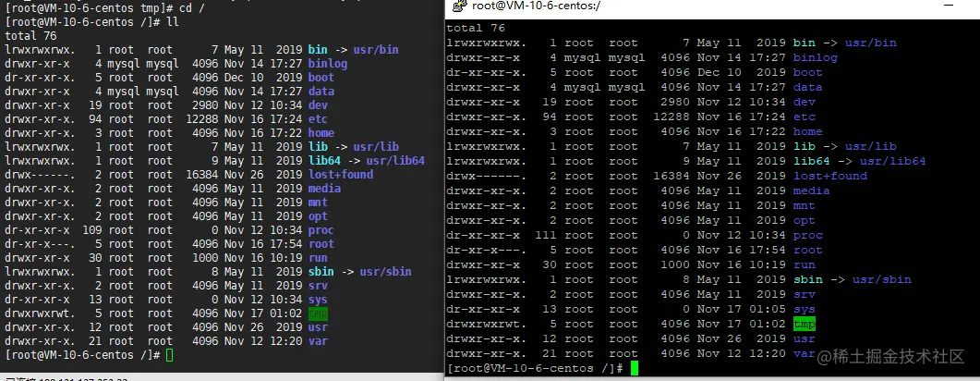Click 'proc' directory in gray terminal
The image size is (980, 381).
coord(321,229)
